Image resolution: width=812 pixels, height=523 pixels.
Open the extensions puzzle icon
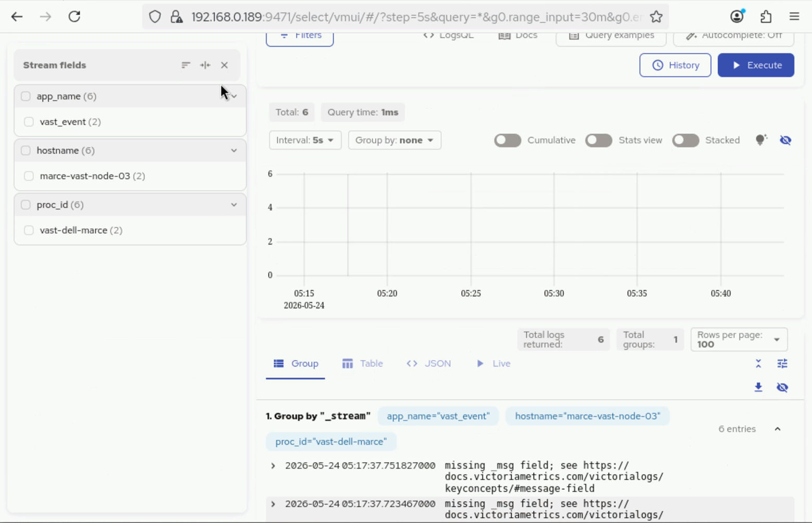pos(766,17)
